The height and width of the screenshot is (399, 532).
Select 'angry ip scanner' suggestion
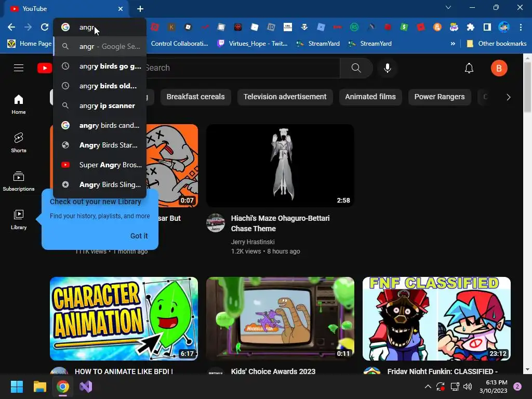100,105
